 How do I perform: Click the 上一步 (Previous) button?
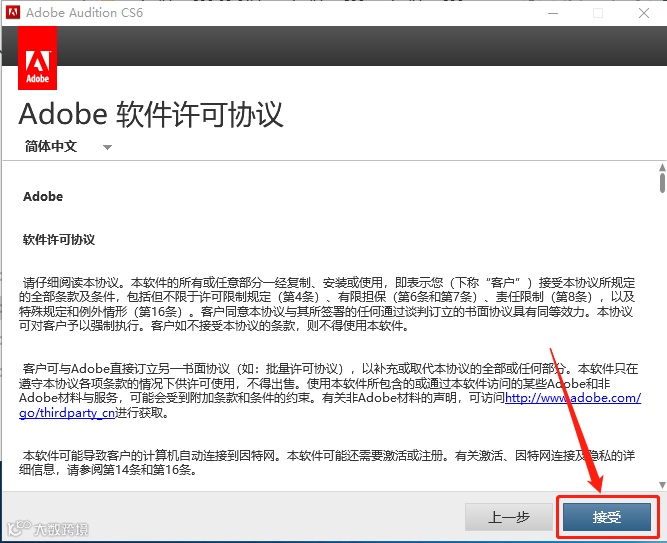point(509,517)
